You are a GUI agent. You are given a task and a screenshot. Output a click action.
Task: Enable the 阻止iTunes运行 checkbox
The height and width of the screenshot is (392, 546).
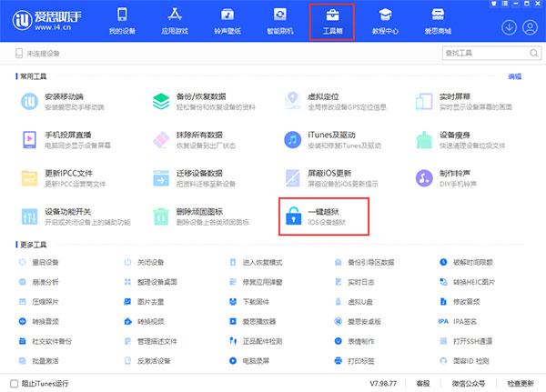(14, 383)
